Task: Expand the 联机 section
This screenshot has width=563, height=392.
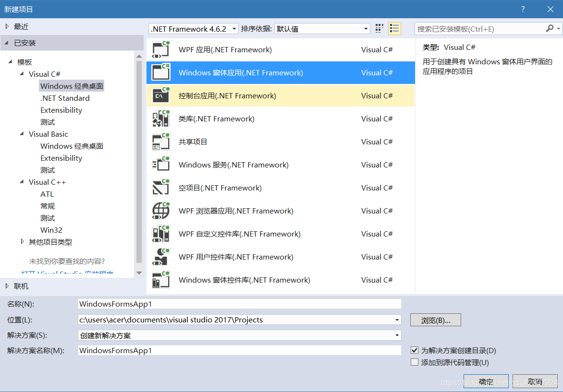Action: (x=7, y=286)
